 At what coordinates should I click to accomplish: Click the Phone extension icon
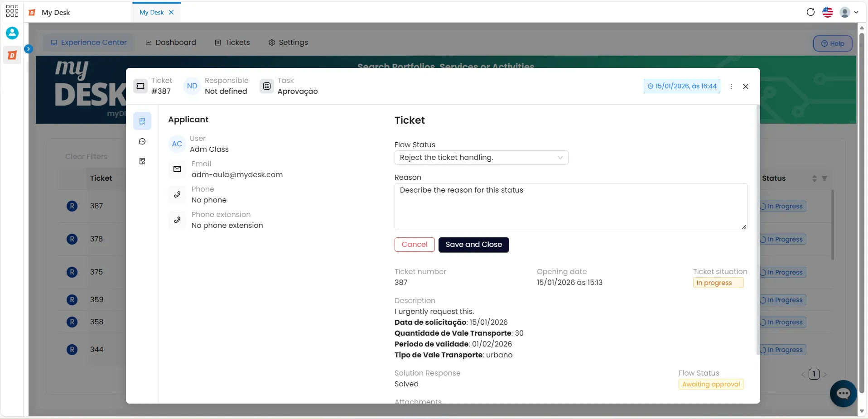(177, 220)
